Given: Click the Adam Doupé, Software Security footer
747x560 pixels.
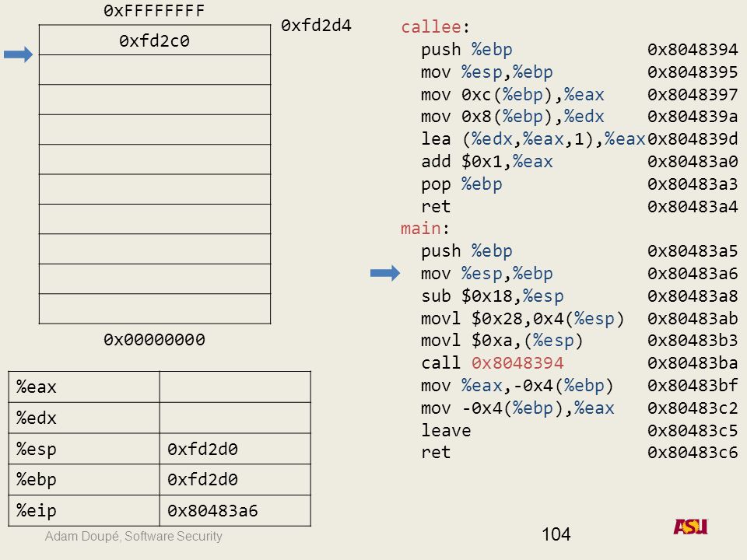Looking at the screenshot, I should (x=133, y=536).
